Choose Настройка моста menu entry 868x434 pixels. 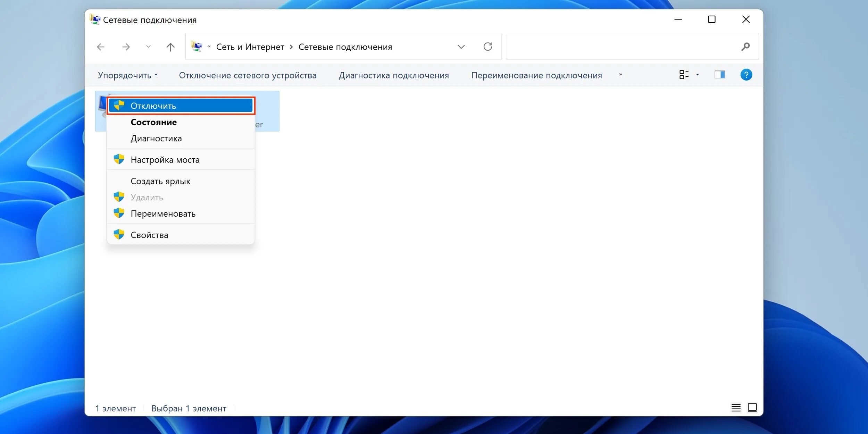pyautogui.click(x=181, y=160)
